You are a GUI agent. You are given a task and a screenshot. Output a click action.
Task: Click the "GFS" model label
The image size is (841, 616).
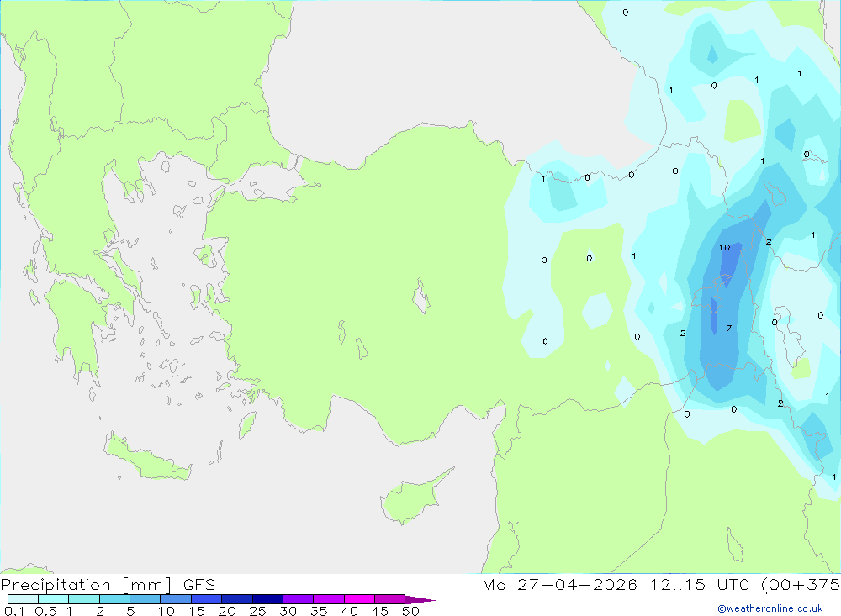[199, 585]
